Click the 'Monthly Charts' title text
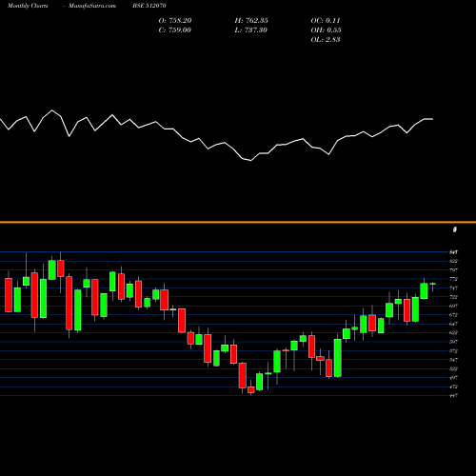The image size is (476, 476). pyautogui.click(x=28, y=6)
